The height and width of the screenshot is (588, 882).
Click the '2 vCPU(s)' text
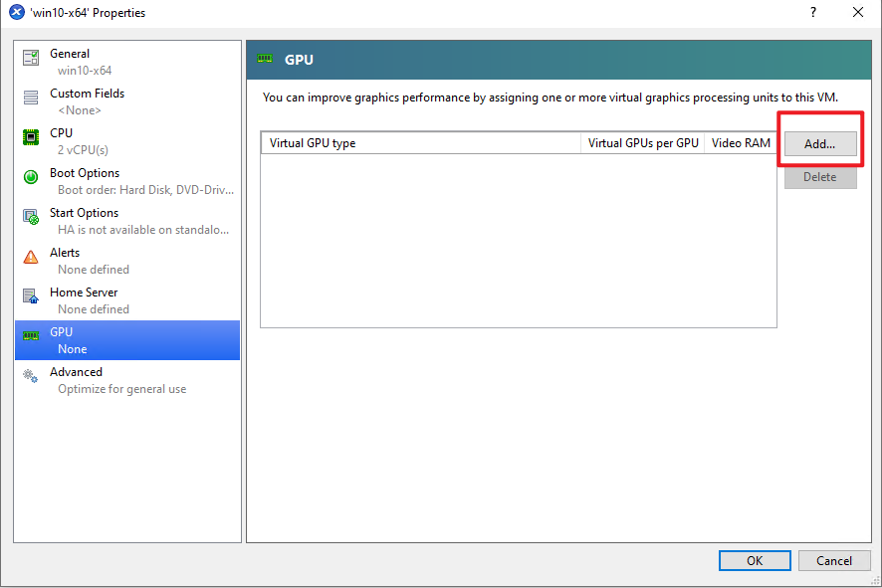pos(83,150)
